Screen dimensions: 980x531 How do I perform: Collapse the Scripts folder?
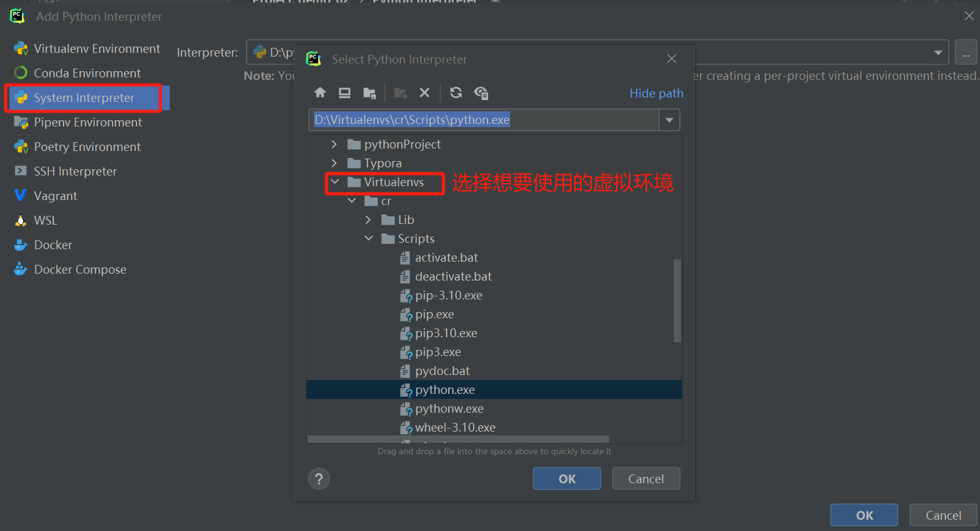[369, 238]
